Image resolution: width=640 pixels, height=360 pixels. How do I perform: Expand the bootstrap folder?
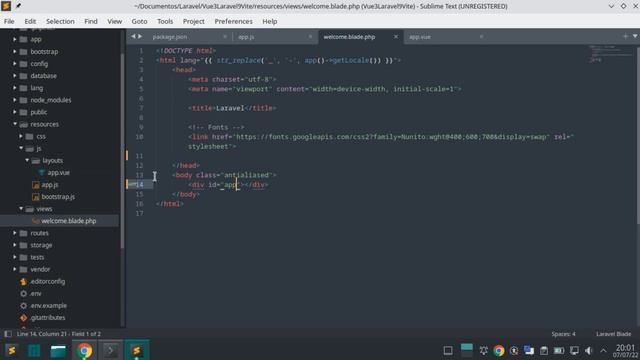click(x=15, y=52)
